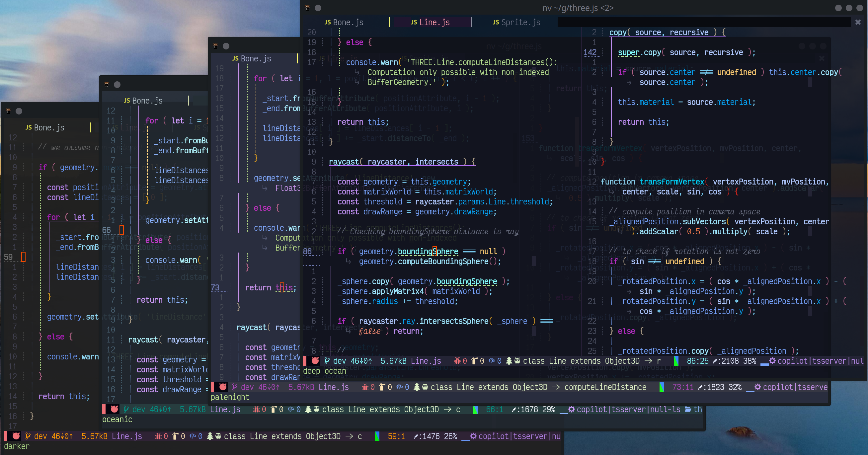
Task: Click the red mode icon in darker statusline
Action: [16, 436]
